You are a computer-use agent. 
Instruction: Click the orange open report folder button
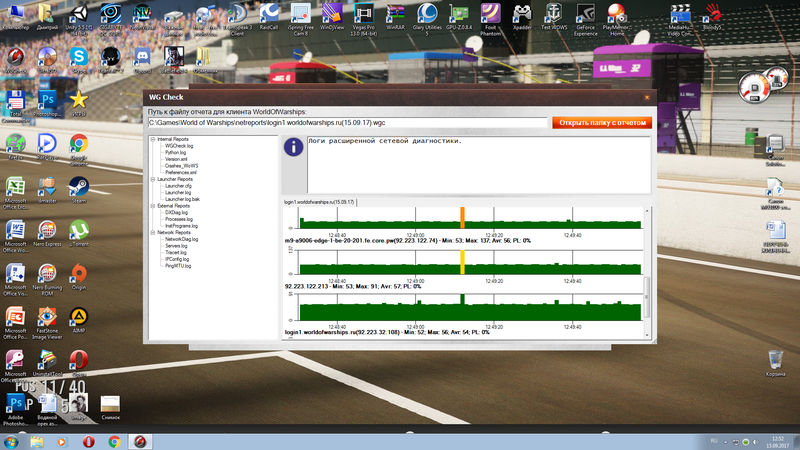tap(602, 123)
